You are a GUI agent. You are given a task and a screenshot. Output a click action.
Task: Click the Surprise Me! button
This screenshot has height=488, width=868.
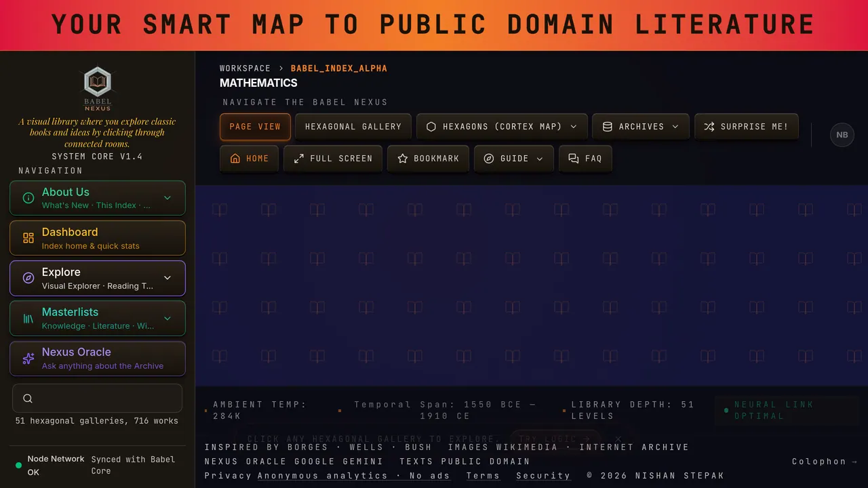[746, 127]
